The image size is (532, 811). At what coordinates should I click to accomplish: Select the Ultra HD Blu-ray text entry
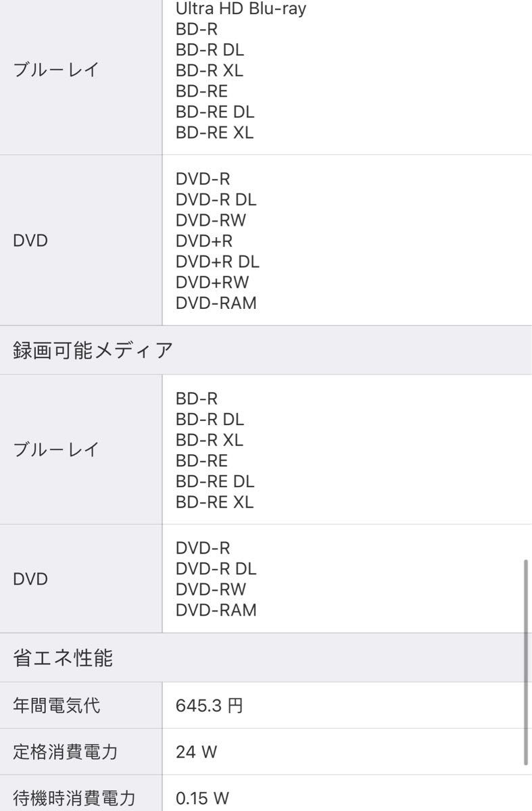click(x=241, y=9)
